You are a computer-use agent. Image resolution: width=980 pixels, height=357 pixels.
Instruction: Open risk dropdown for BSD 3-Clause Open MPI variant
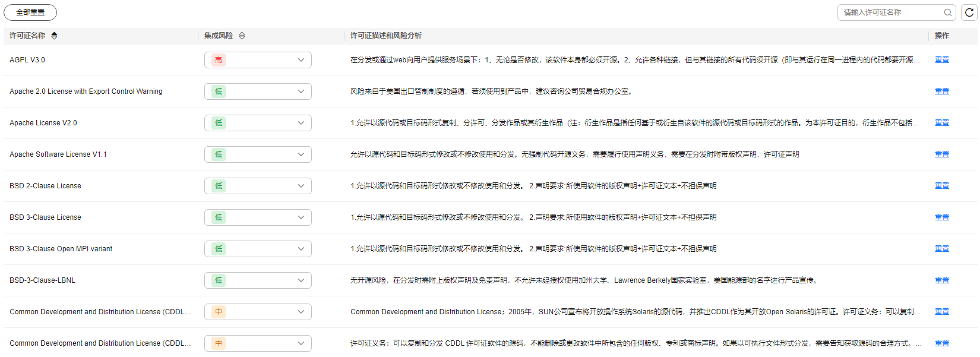coord(258,249)
